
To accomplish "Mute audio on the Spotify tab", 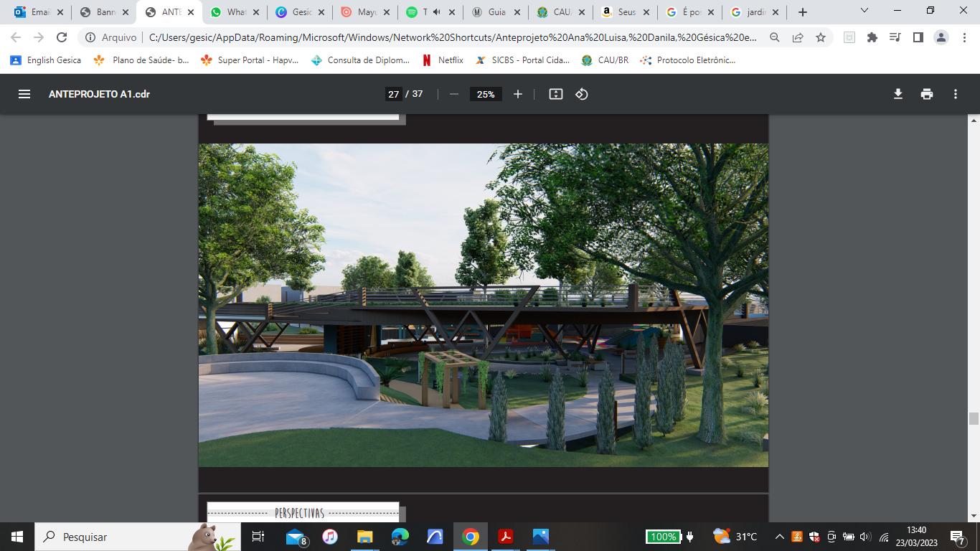I will tap(436, 12).
